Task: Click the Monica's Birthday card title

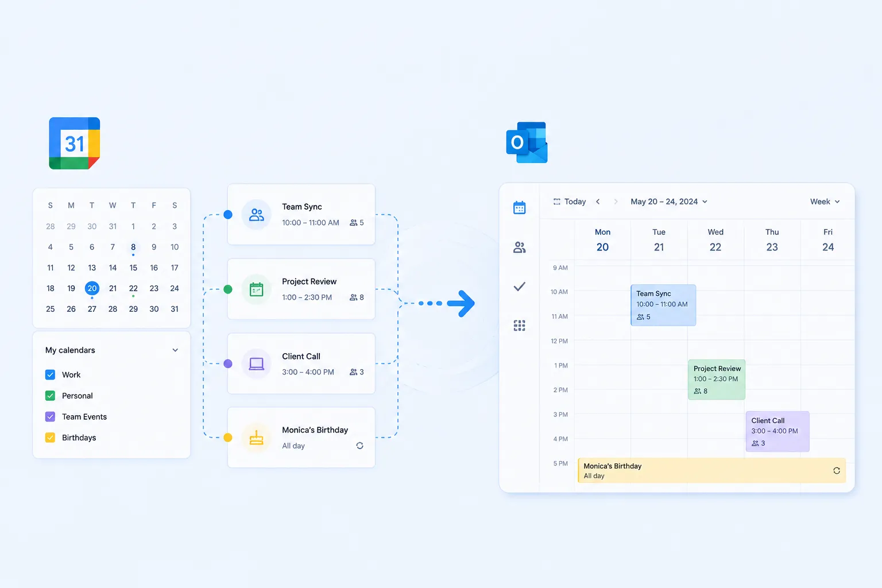Action: [x=315, y=430]
